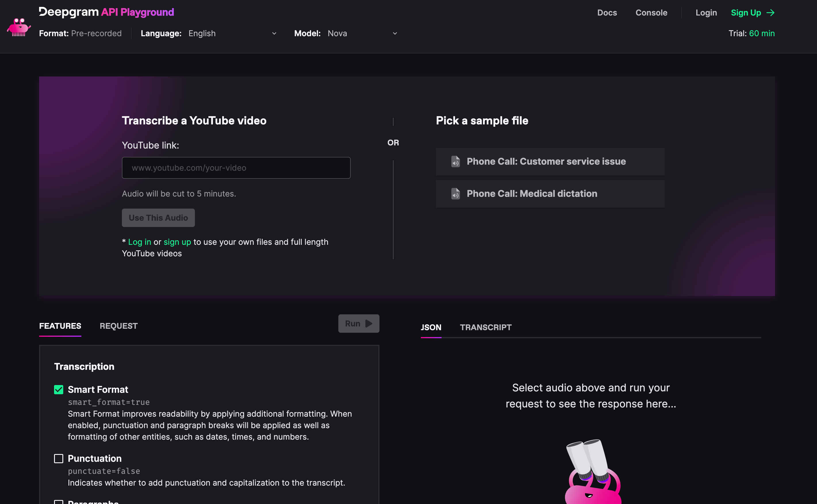Click the 60 min trial link
This screenshot has height=504, width=817.
click(762, 33)
